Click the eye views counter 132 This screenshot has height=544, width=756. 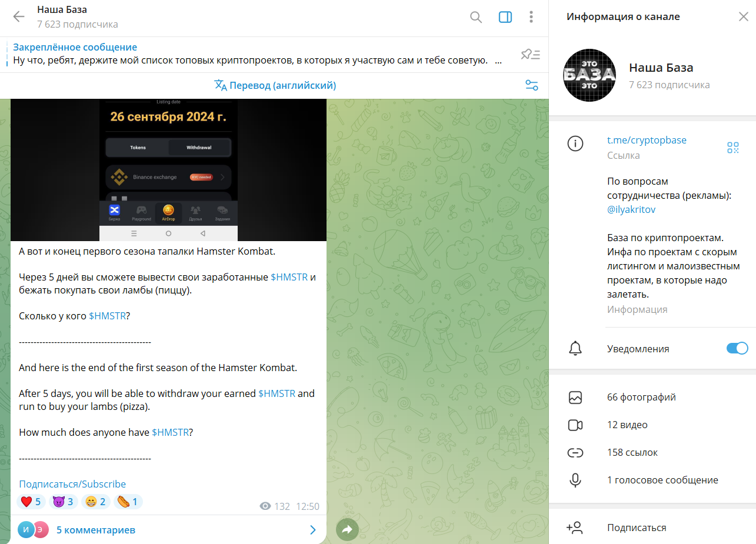click(275, 506)
